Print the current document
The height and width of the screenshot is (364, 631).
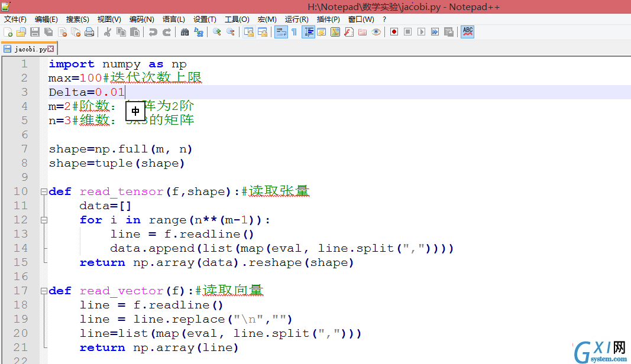click(89, 32)
